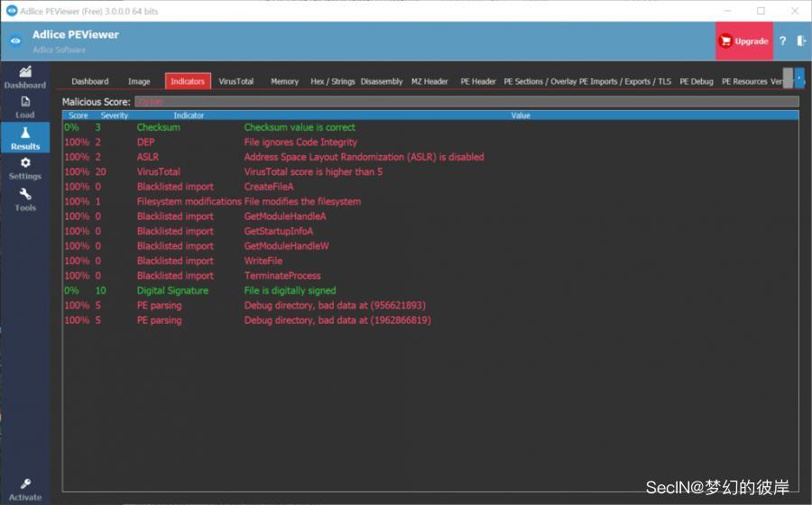Open the PE Debug tab
The height and width of the screenshot is (505, 812).
[x=697, y=81]
